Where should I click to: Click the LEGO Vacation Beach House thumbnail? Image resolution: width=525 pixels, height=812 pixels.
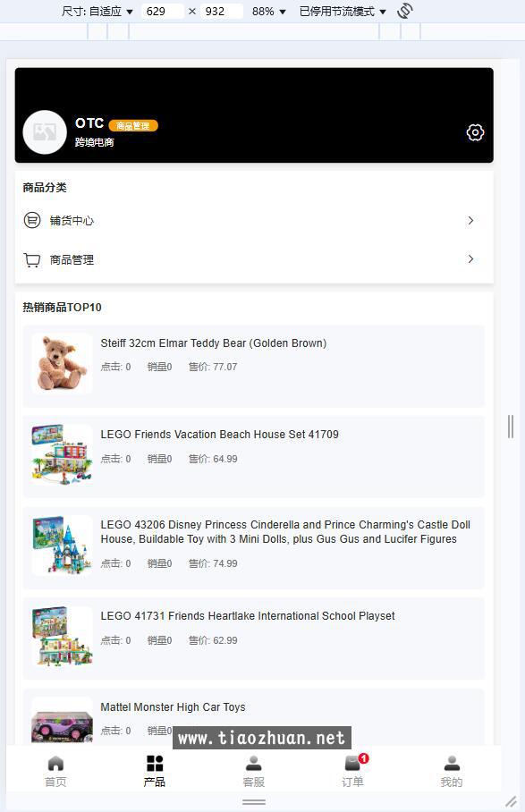pos(62,454)
